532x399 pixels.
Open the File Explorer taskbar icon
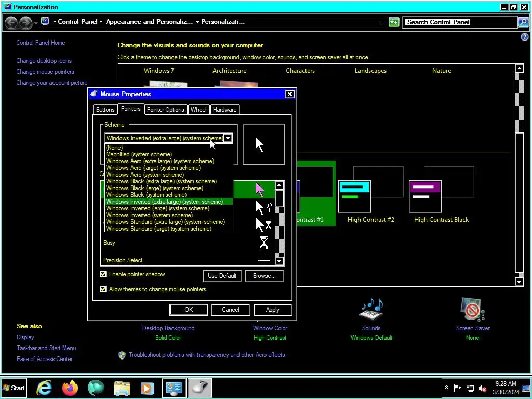[x=122, y=388]
